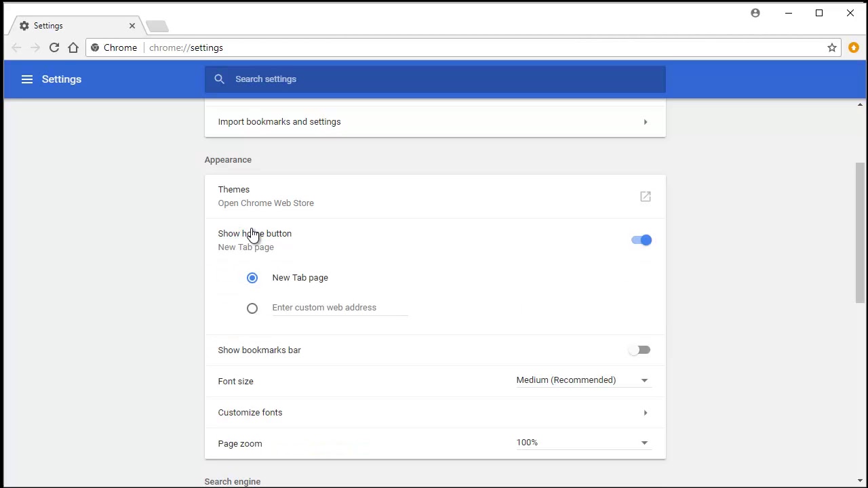Expand Customize fonts arrow
868x488 pixels.
(x=646, y=412)
